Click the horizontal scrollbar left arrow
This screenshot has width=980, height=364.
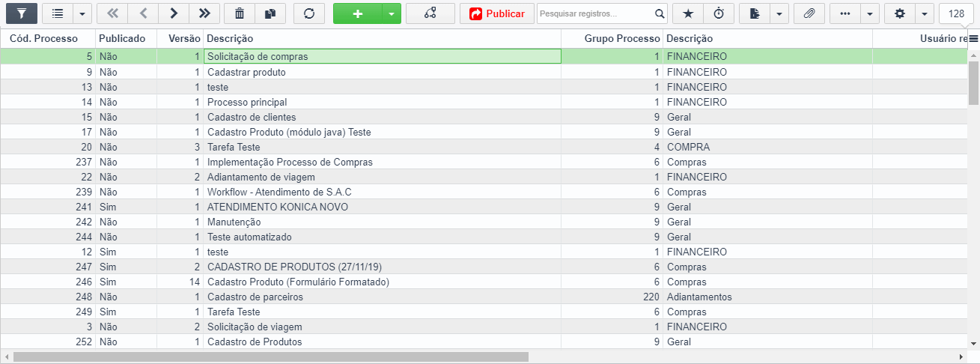click(7, 357)
